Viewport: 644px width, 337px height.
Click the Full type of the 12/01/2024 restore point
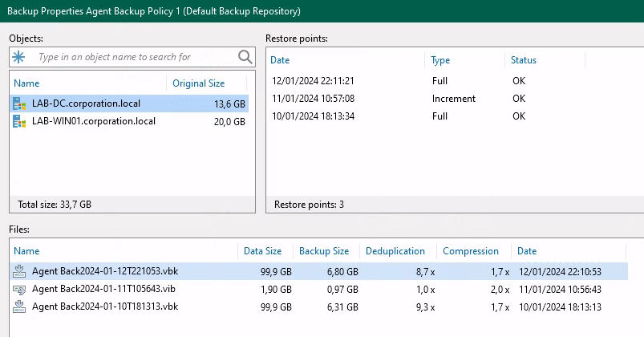point(439,81)
